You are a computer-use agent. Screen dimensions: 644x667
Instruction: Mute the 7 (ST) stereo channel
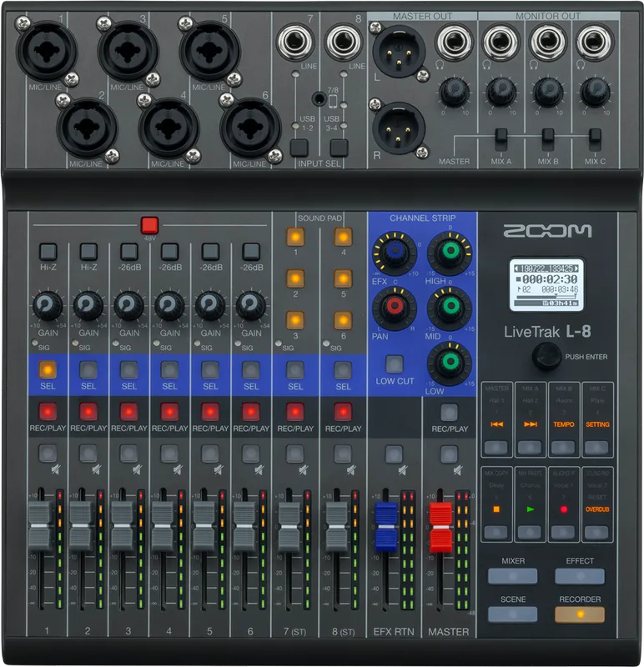coord(295,454)
